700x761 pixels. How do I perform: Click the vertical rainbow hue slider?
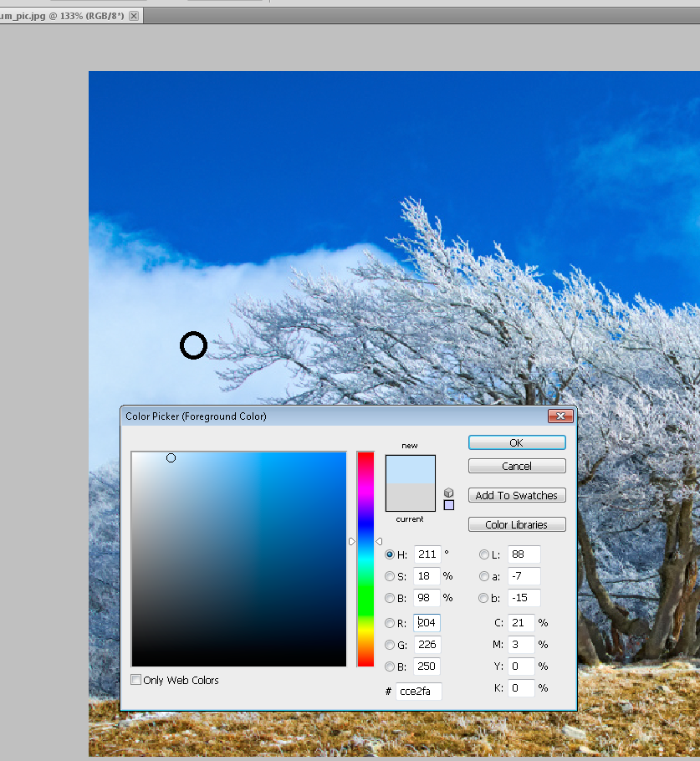click(365, 559)
